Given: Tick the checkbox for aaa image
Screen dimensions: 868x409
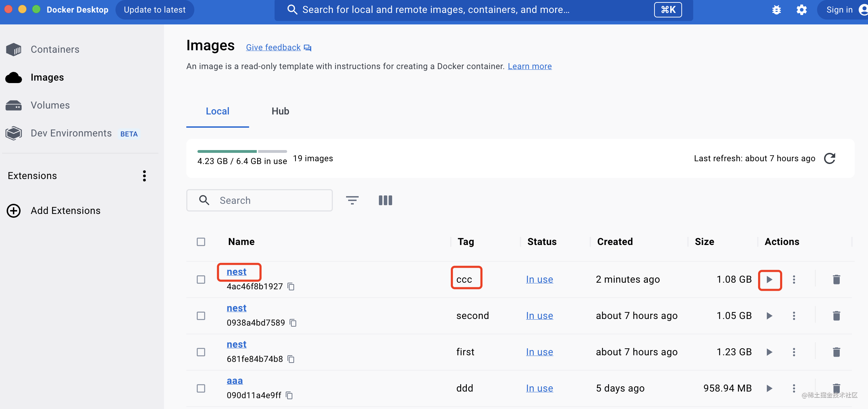Looking at the screenshot, I should pyautogui.click(x=201, y=388).
